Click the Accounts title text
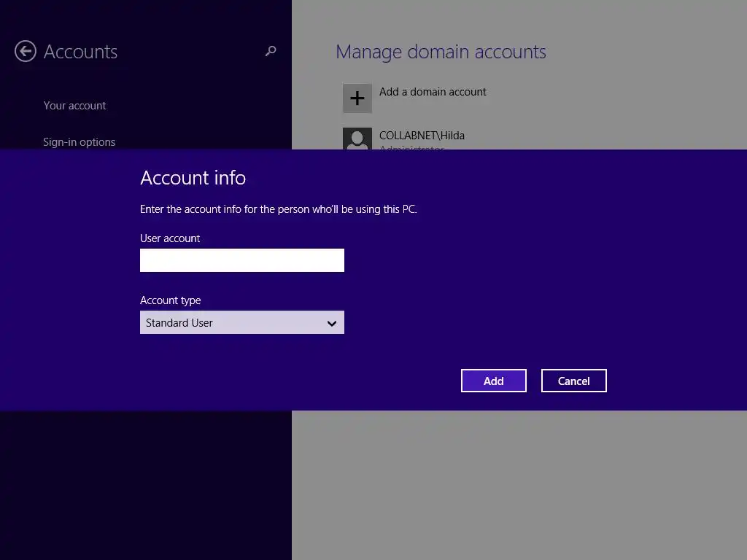 click(x=80, y=52)
